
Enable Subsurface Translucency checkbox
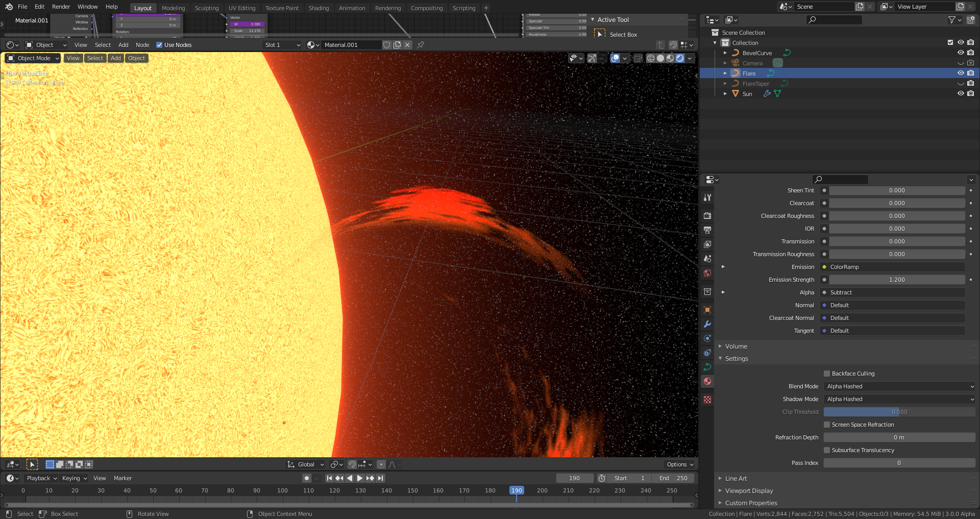[x=827, y=450]
